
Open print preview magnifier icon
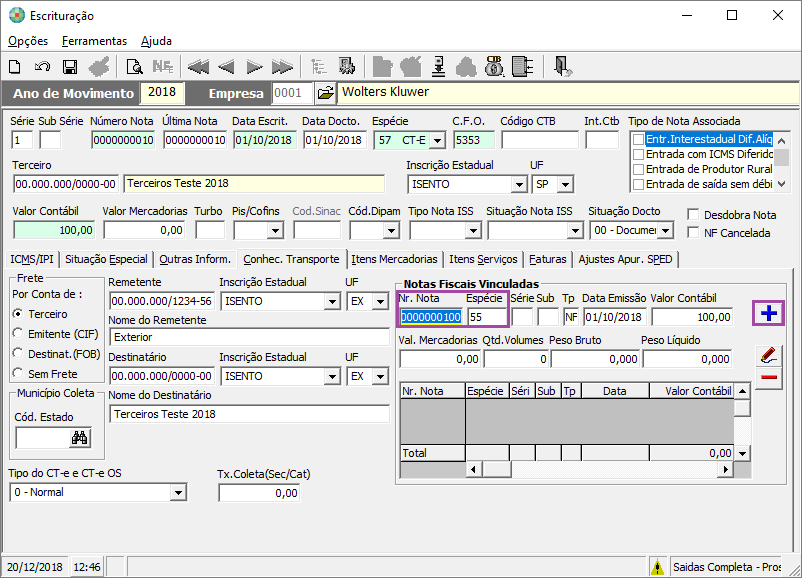(134, 67)
